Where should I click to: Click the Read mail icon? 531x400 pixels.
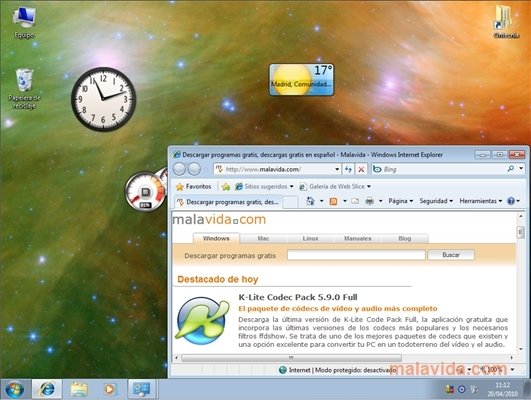pos(355,201)
